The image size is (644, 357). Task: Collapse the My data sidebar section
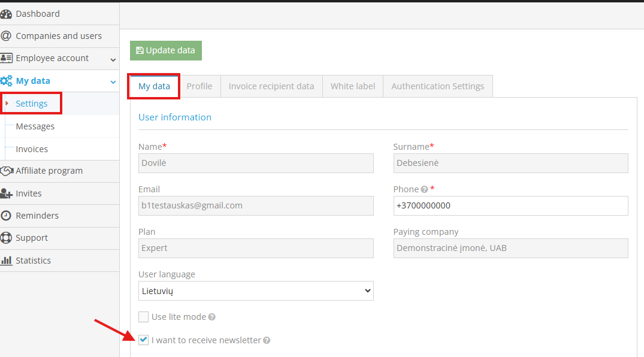coord(113,81)
